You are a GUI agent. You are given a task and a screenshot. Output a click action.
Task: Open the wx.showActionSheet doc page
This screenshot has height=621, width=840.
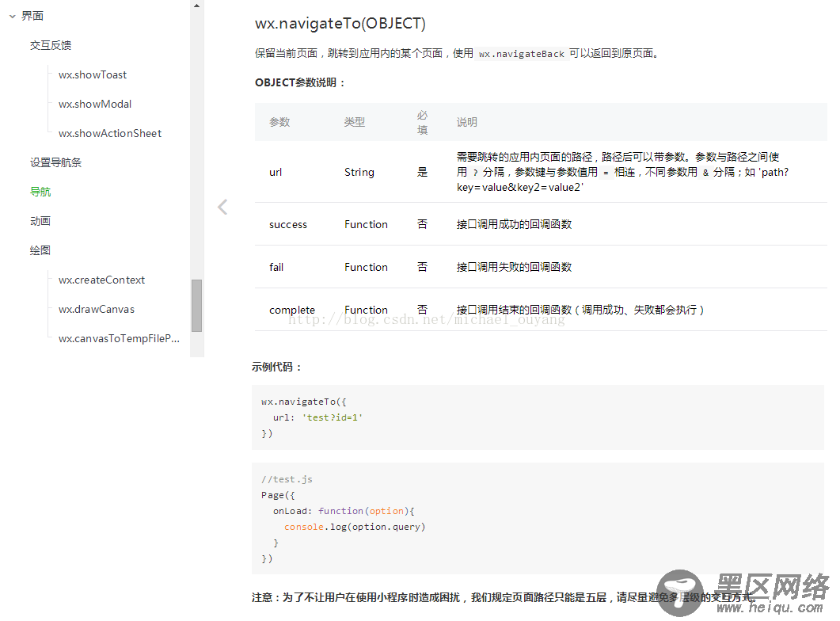[110, 133]
